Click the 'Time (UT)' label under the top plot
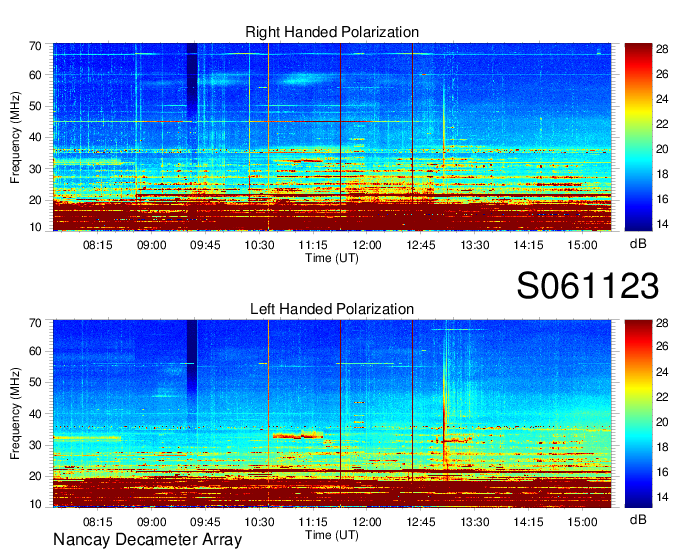This screenshot has width=680, height=552. click(x=332, y=258)
